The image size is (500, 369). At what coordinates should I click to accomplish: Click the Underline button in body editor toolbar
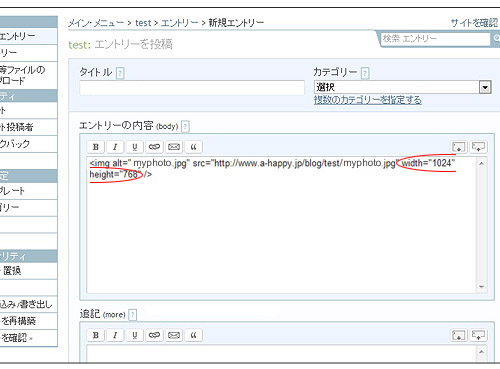tap(135, 147)
